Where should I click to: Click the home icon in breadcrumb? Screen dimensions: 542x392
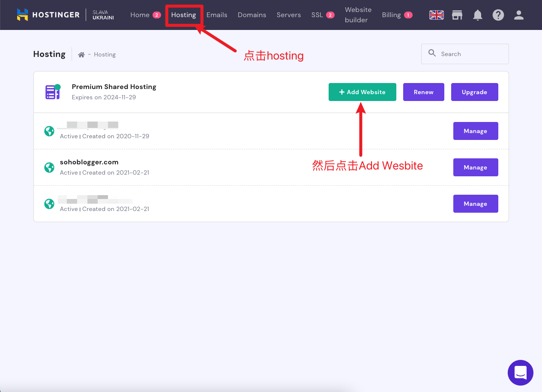(x=81, y=54)
